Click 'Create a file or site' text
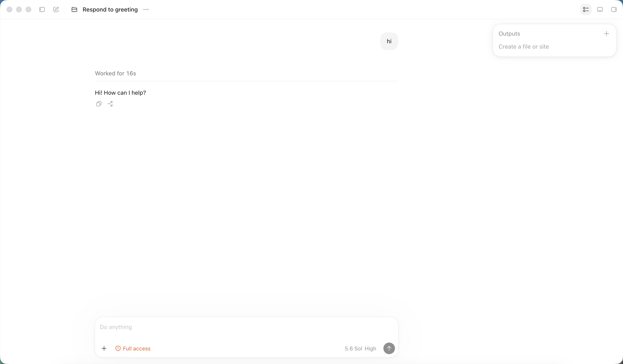 (x=523, y=47)
